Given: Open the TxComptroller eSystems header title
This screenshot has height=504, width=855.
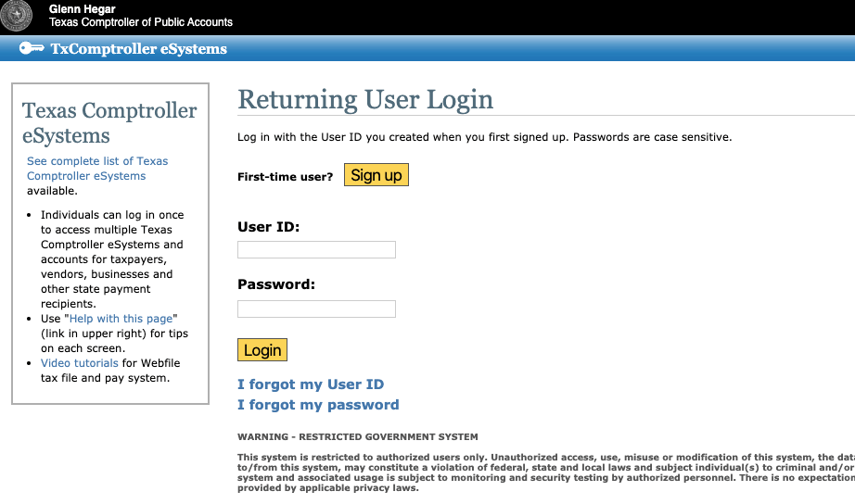Looking at the screenshot, I should [138, 49].
